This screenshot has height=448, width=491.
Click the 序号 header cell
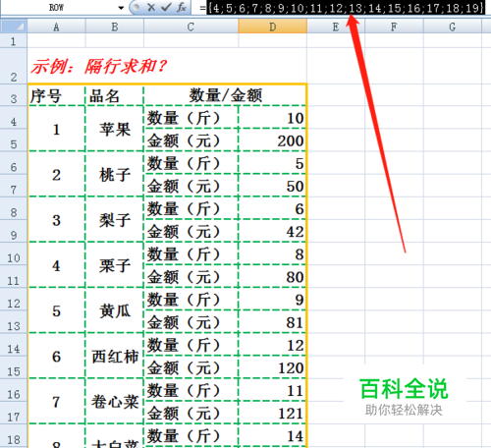click(x=56, y=95)
